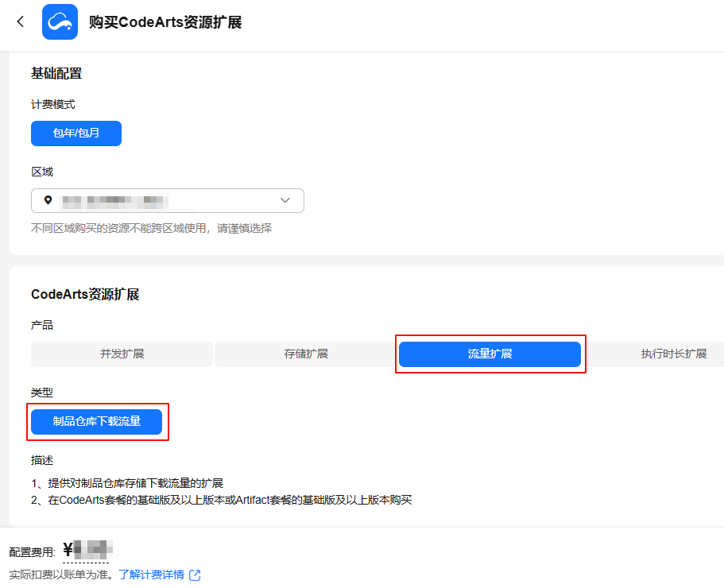
Task: Click the 描述 label
Action: [x=42, y=460]
